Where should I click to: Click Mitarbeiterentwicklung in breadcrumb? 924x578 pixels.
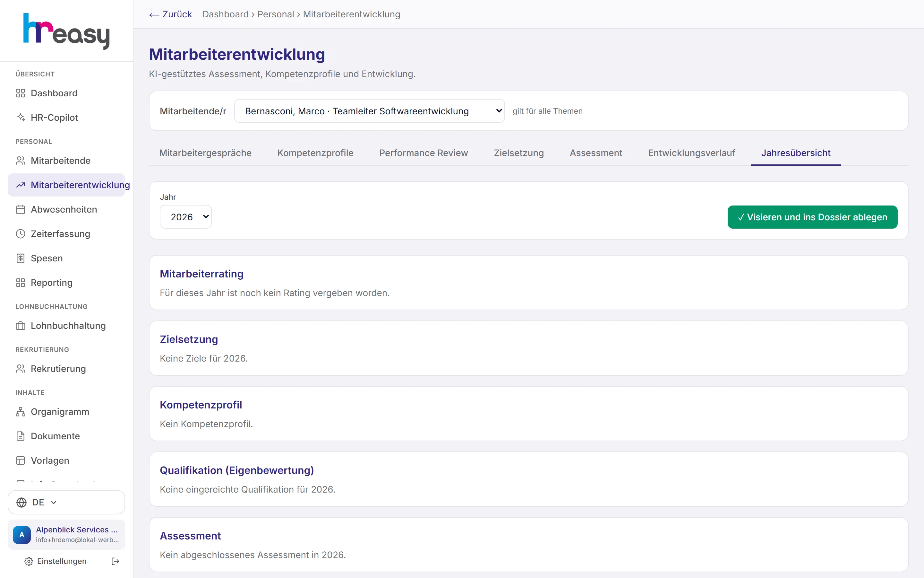(x=352, y=14)
